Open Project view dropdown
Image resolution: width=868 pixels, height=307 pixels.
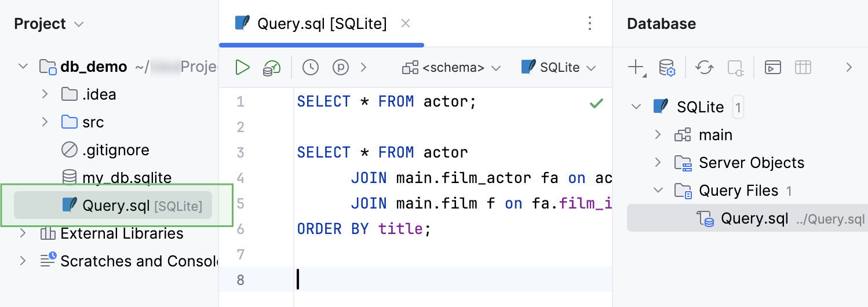tap(49, 24)
